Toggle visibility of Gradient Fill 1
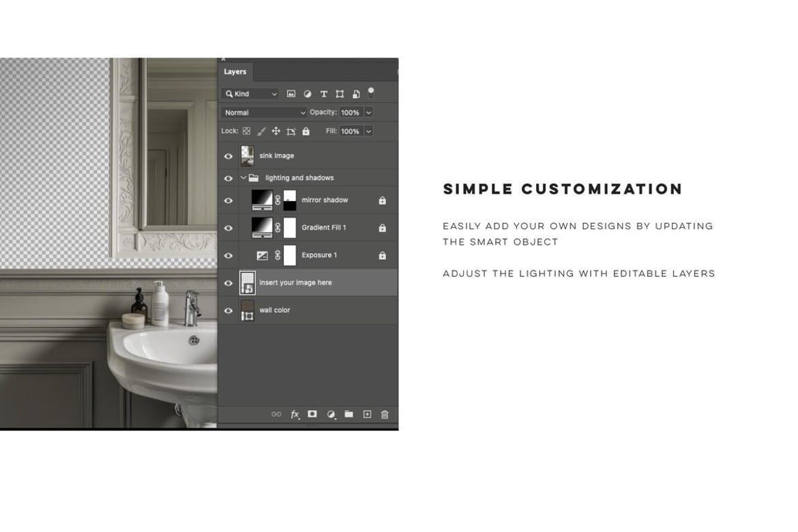The height and width of the screenshot is (532, 798). coord(228,228)
